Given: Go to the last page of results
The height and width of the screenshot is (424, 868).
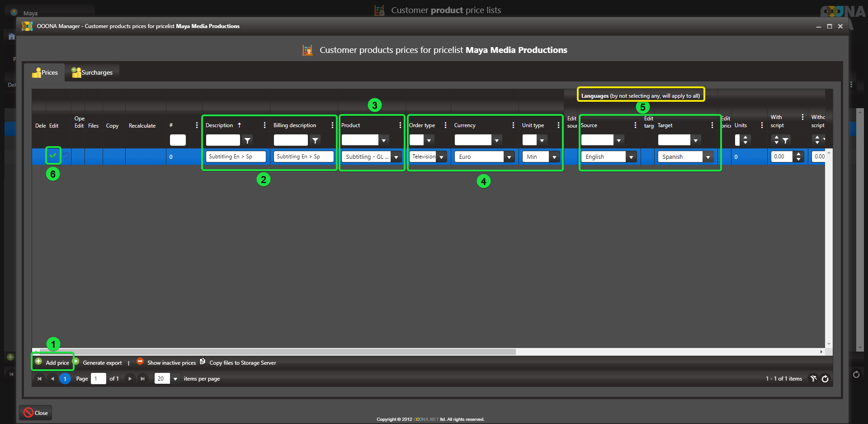Looking at the screenshot, I should click(142, 379).
